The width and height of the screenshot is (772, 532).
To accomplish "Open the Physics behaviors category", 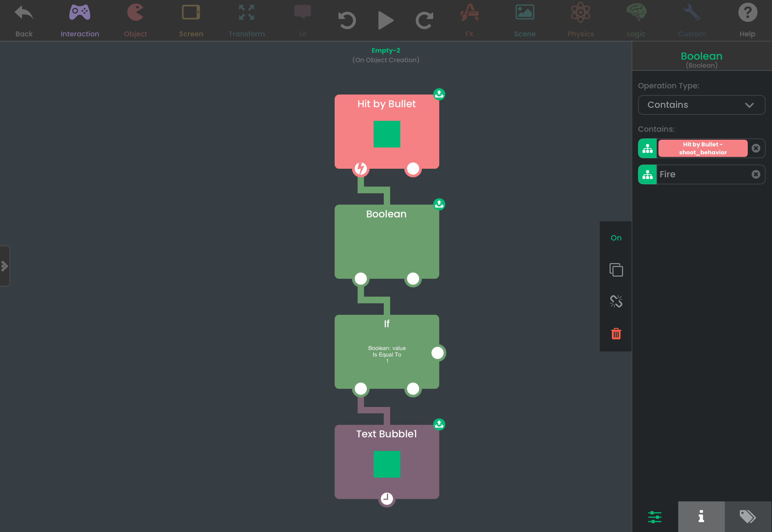I will 580,20.
